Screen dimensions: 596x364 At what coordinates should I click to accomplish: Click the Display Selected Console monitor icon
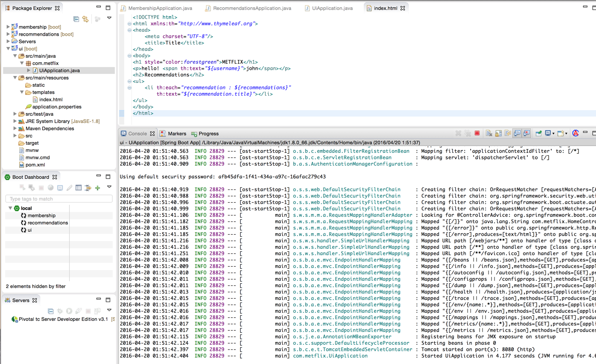[548, 133]
